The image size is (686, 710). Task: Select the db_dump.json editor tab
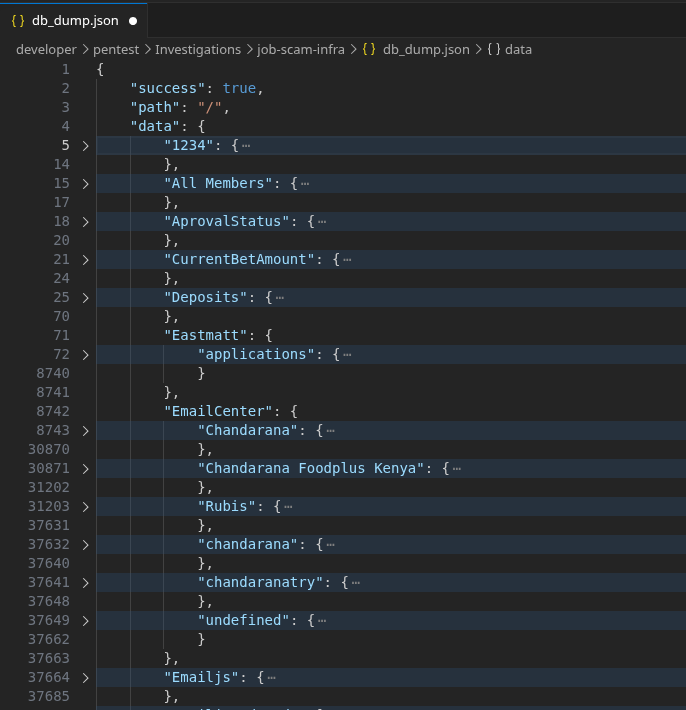click(73, 21)
